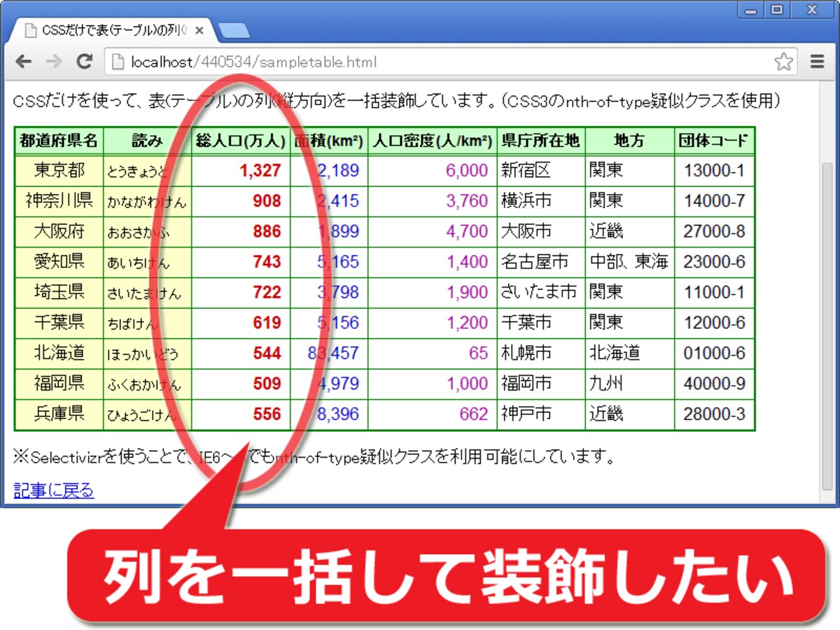840x630 pixels.
Task: Click the code 28000-3
Action: [715, 414]
